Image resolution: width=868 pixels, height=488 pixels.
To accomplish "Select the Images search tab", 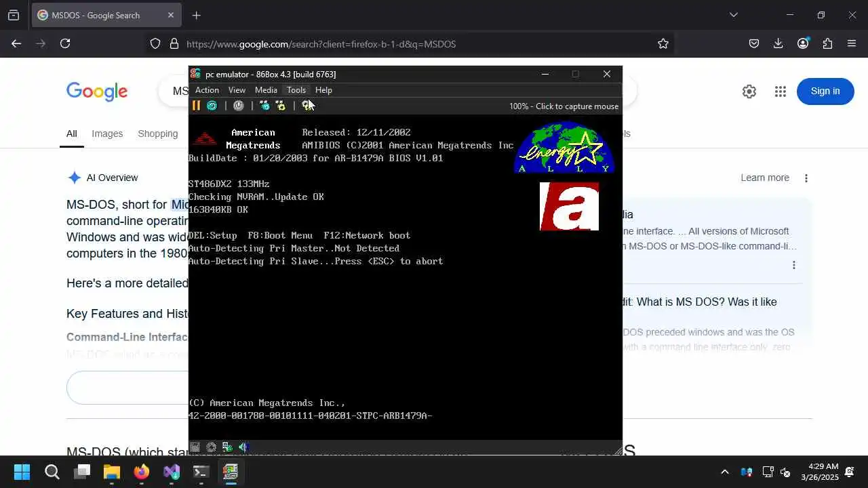I will [107, 134].
